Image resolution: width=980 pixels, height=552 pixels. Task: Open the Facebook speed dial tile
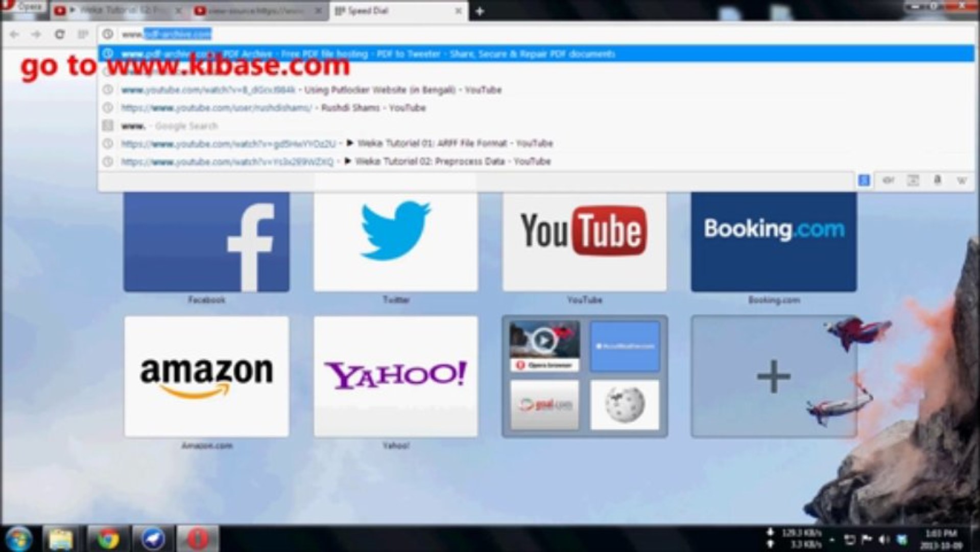(207, 240)
